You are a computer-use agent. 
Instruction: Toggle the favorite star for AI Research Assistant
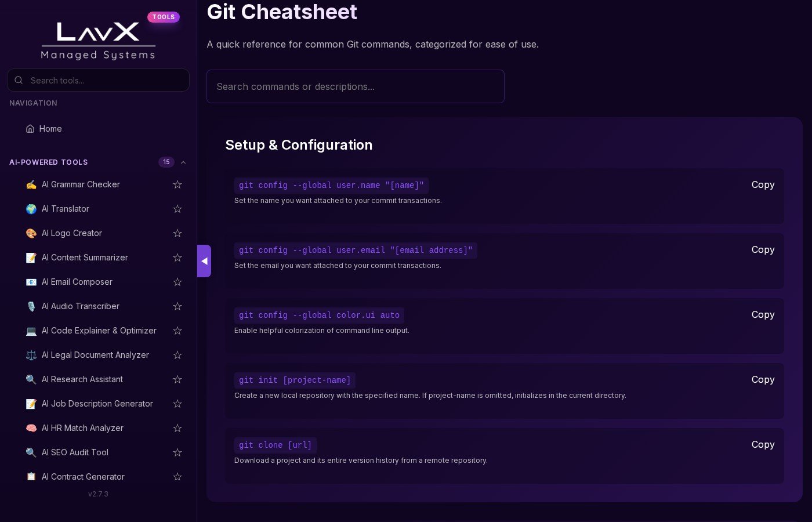177,379
